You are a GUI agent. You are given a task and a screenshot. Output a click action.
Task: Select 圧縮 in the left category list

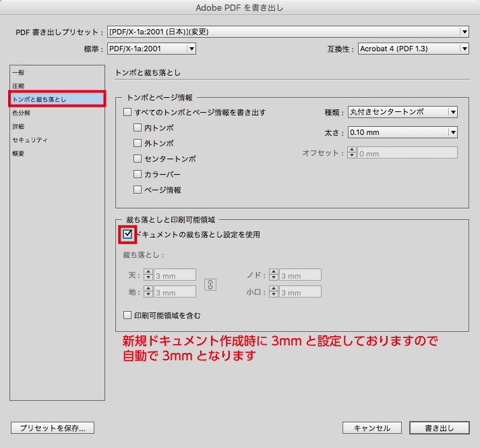19,86
